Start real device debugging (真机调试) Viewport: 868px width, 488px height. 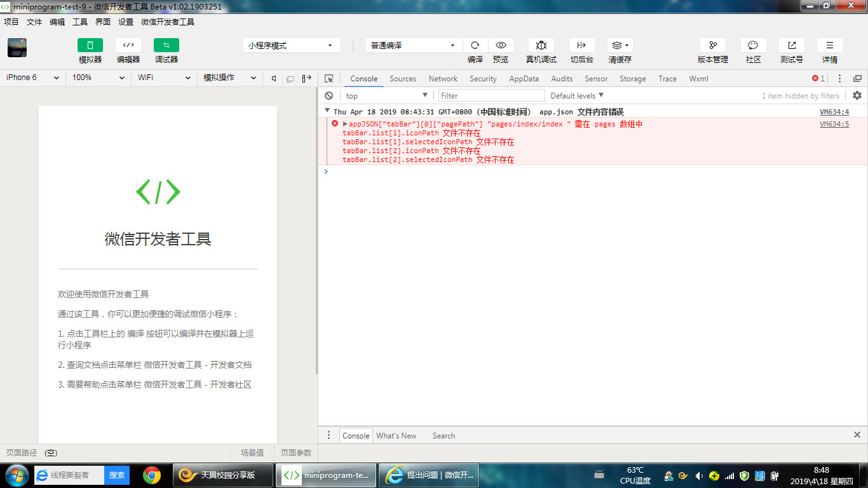click(x=541, y=45)
